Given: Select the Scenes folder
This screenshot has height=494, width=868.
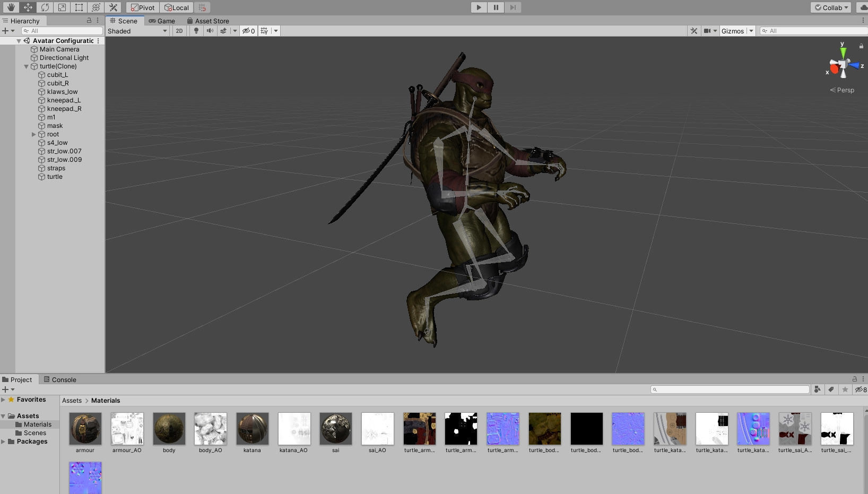Looking at the screenshot, I should (34, 433).
